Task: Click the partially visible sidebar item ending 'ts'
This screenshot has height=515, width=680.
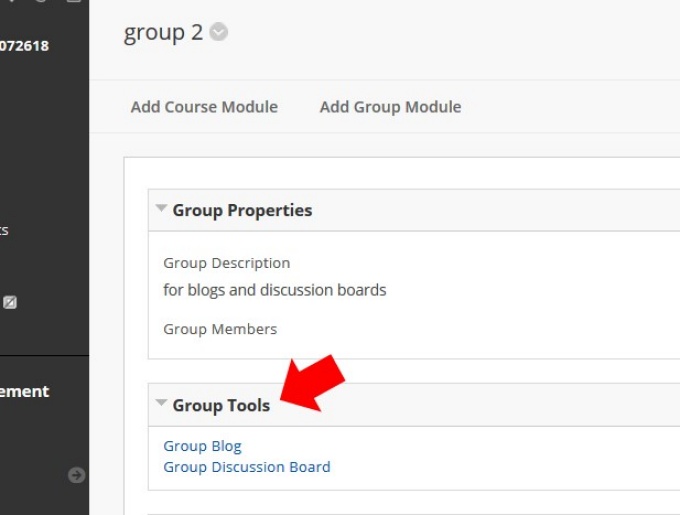Action: pos(4,230)
